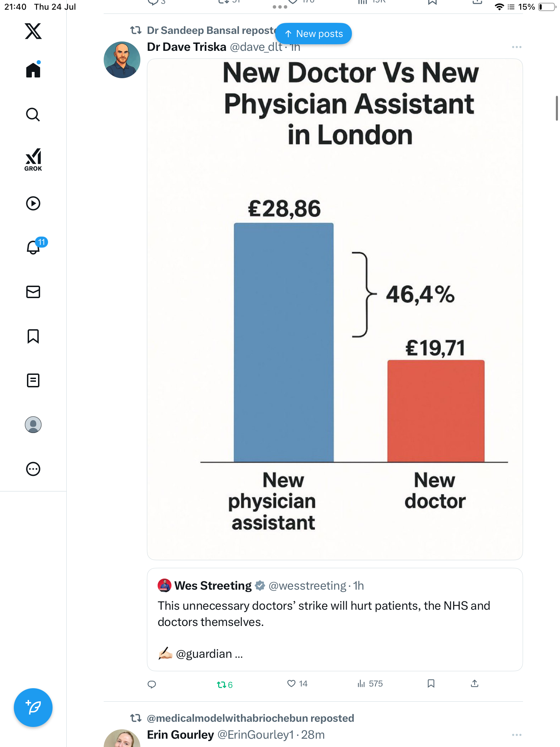560x747 pixels.
Task: Open the search magnifier icon
Action: click(x=33, y=115)
